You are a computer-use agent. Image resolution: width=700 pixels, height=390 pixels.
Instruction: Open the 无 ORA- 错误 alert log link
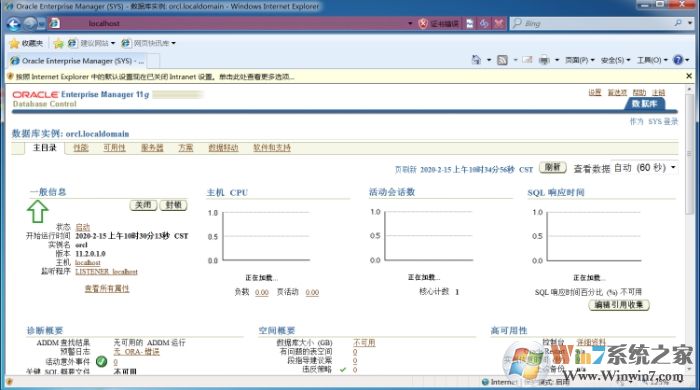[x=136, y=352]
